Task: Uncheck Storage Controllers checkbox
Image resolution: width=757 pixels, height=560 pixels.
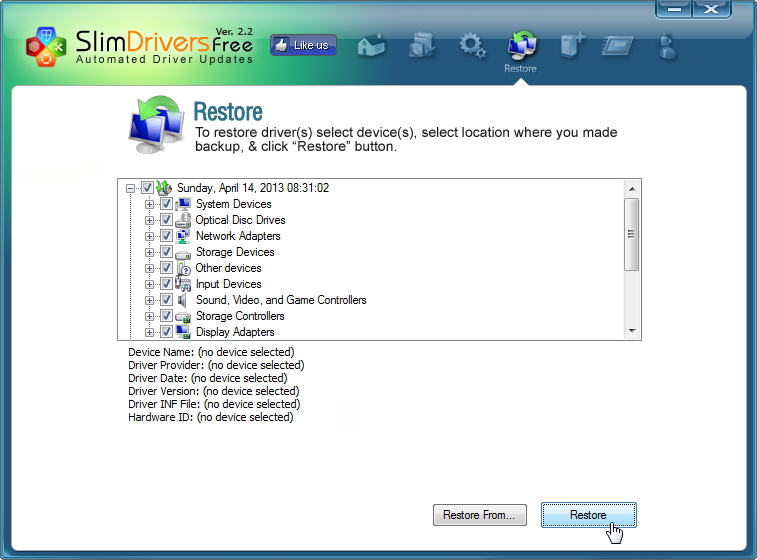Action: (166, 316)
